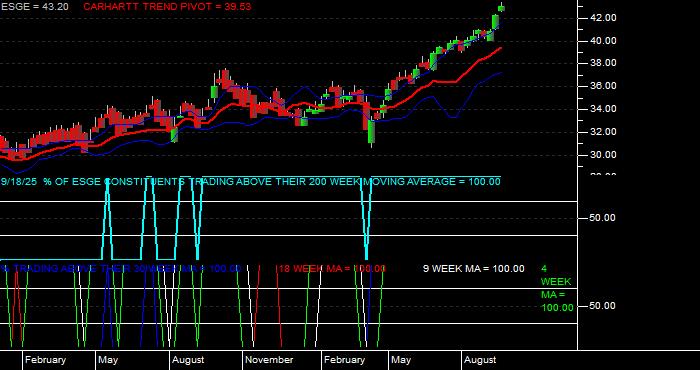
Task: Click the 34.00 price axis value
Action: click(x=603, y=109)
